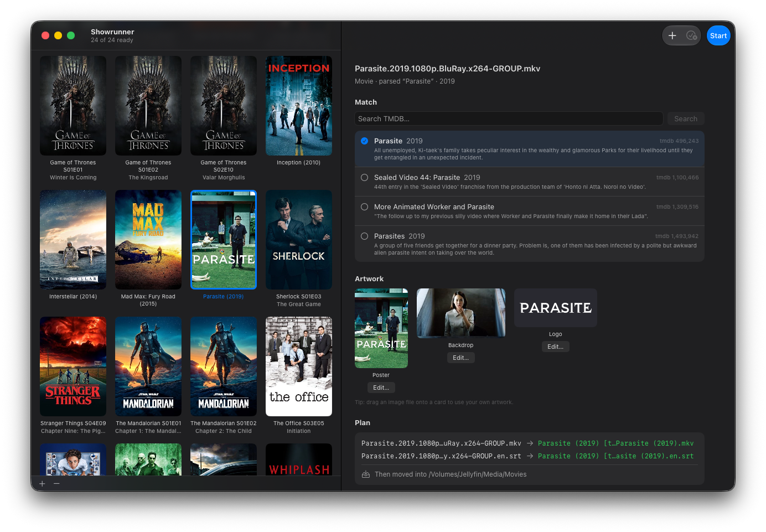Choose the Sealed Video 44: Parasite match
Image resolution: width=766 pixels, height=532 pixels.
tap(530, 182)
